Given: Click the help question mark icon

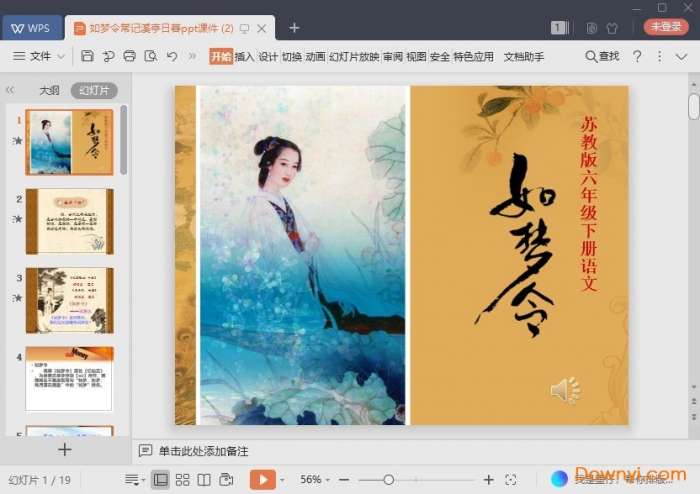Looking at the screenshot, I should pos(637,57).
